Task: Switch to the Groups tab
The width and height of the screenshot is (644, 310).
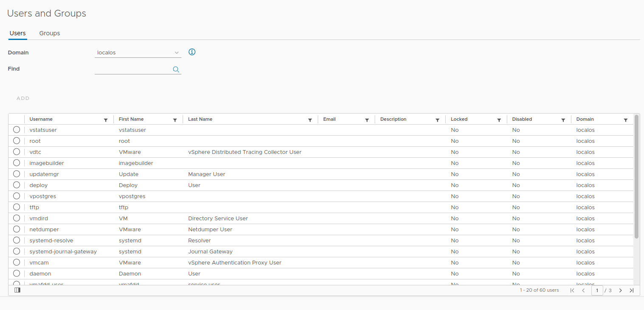Action: coord(50,33)
